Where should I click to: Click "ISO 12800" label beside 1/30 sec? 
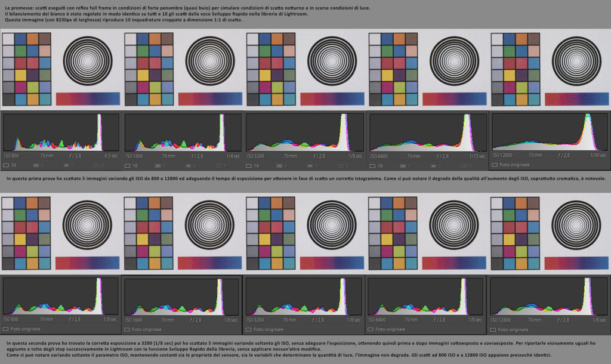click(502, 155)
